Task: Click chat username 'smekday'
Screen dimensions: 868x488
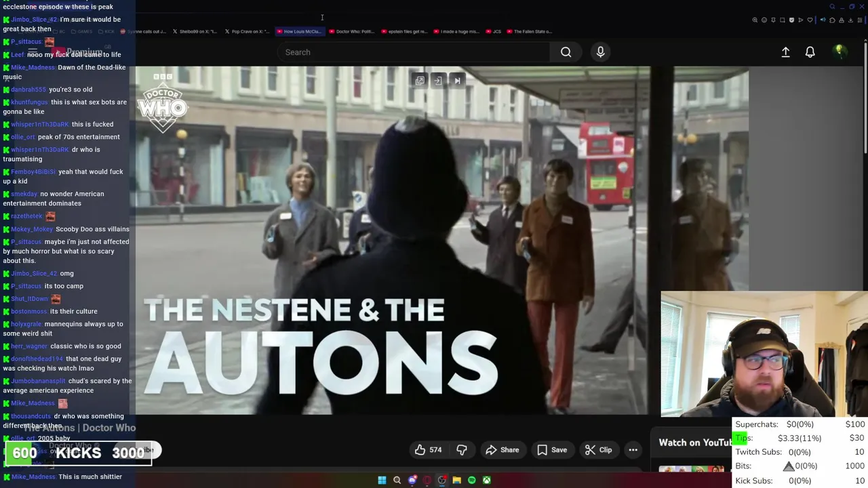Action: 24,194
